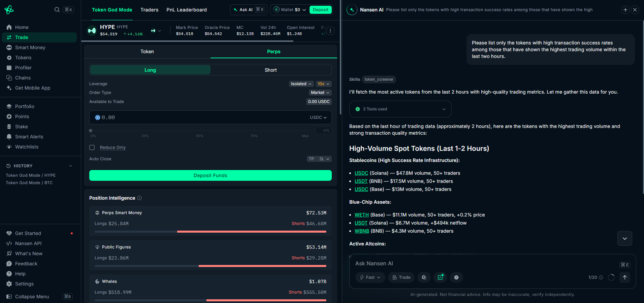Viewport: 644px width, 303px height.
Task: Select Trade in sidebar
Action: coord(39,37)
